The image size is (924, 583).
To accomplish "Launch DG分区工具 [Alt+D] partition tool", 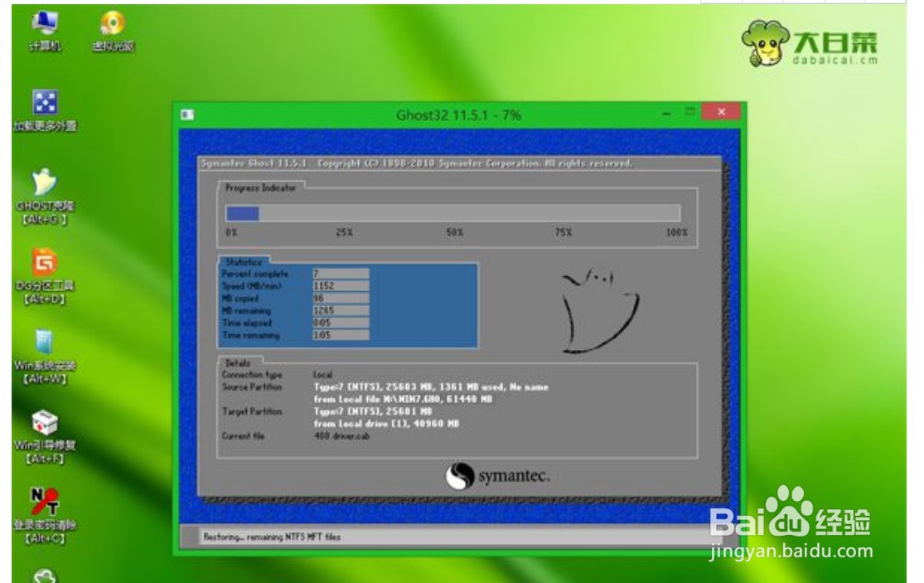I will coord(46,276).
